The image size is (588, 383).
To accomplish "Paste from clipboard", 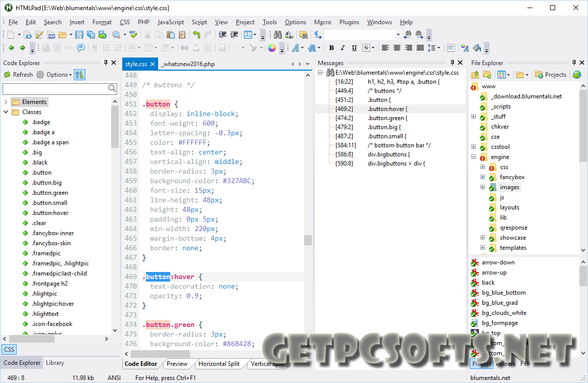I will (x=171, y=35).
